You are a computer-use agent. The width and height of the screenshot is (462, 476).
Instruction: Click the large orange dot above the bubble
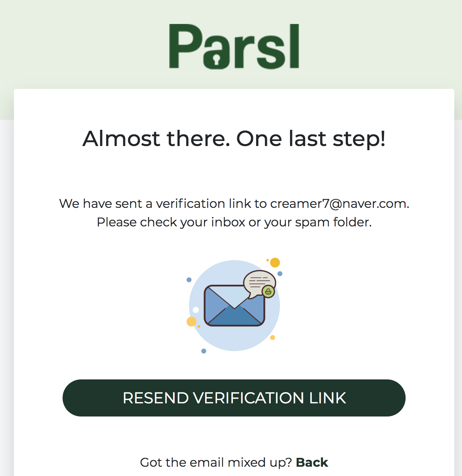pyautogui.click(x=275, y=263)
